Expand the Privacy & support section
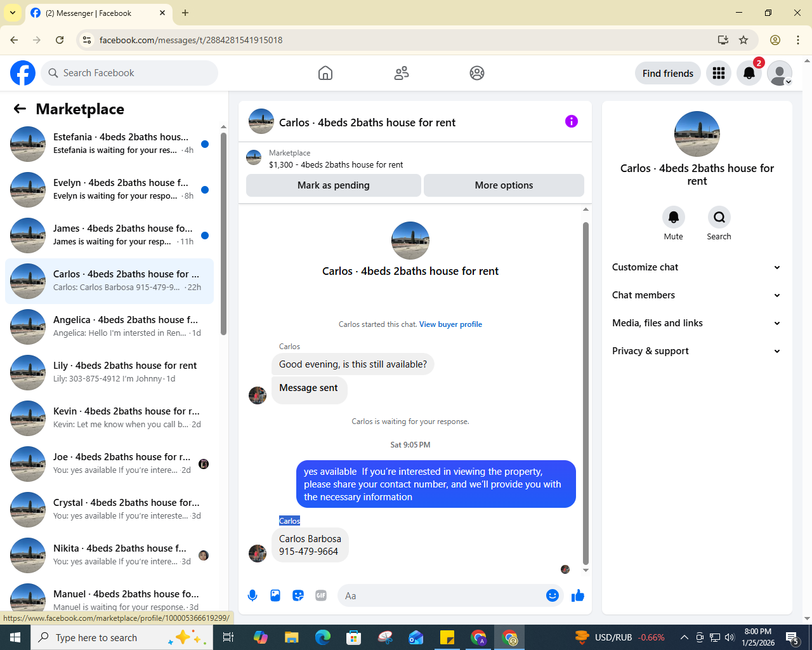This screenshot has width=812, height=650. [697, 351]
